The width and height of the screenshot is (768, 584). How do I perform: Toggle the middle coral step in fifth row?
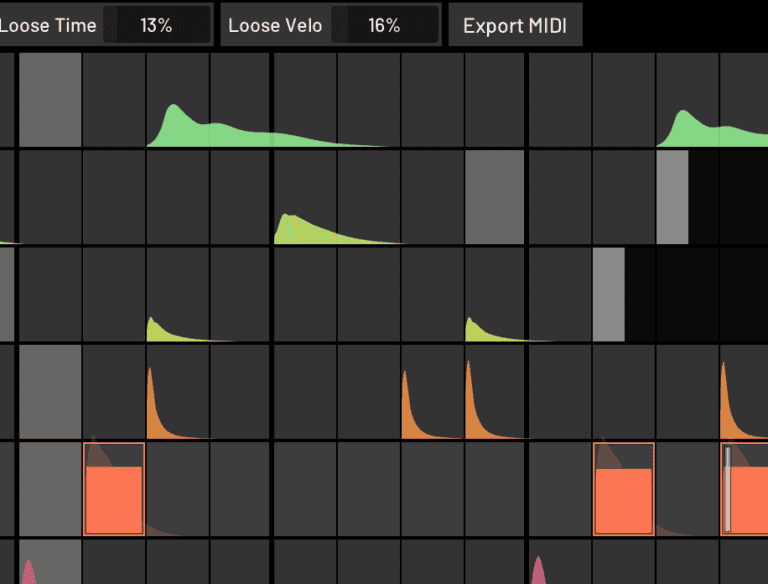624,498
